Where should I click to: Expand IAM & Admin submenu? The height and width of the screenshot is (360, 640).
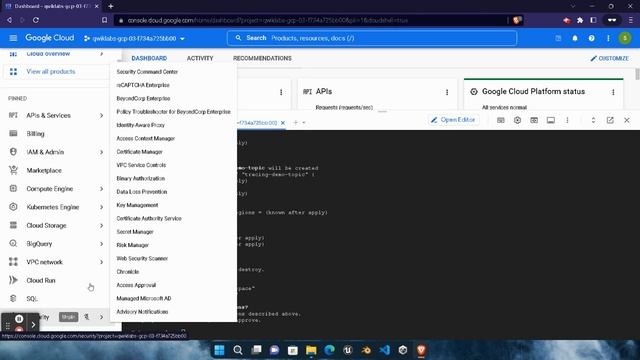101,152
